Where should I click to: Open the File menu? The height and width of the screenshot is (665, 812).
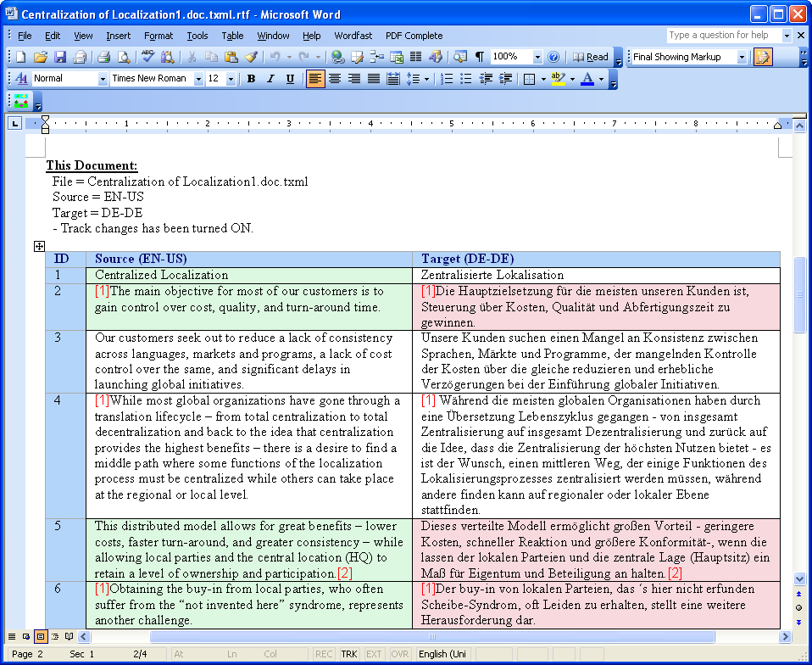pyautogui.click(x=25, y=36)
